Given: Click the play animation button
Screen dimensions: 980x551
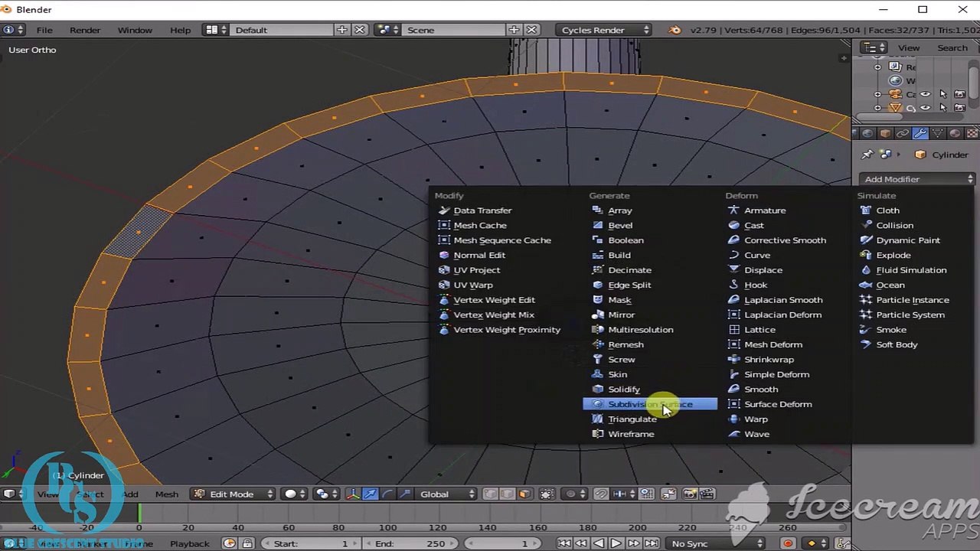Looking at the screenshot, I should tap(616, 543).
